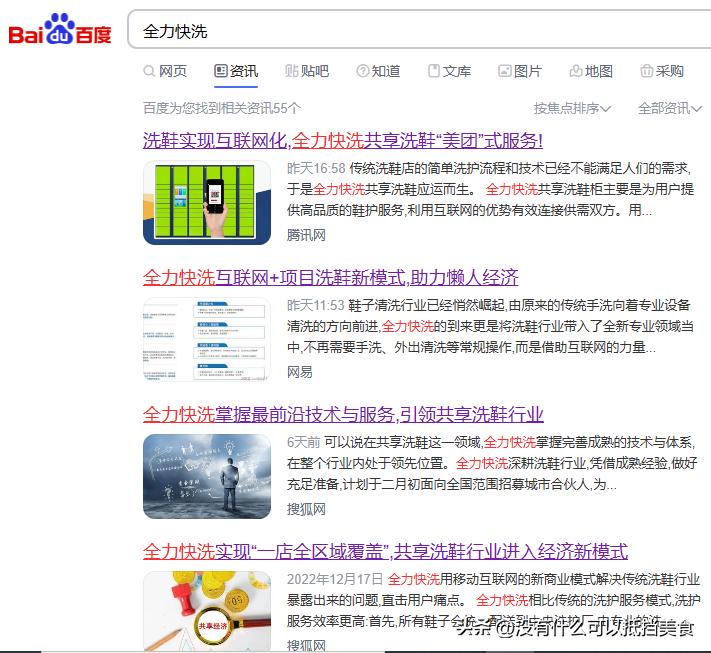Click the 6天前 timestamp
This screenshot has width=711, height=653.
(303, 442)
